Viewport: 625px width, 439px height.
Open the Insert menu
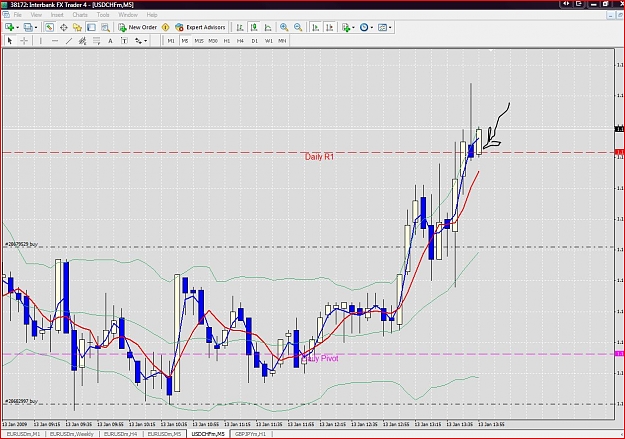coord(57,15)
